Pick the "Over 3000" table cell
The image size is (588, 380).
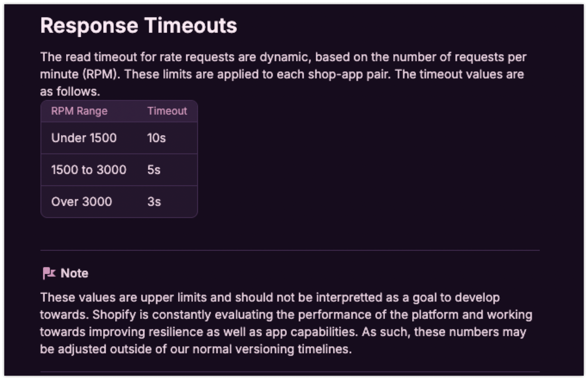click(x=81, y=202)
